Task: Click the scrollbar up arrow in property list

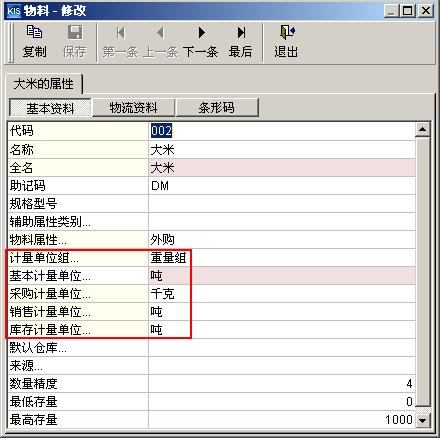Action: pyautogui.click(x=423, y=130)
